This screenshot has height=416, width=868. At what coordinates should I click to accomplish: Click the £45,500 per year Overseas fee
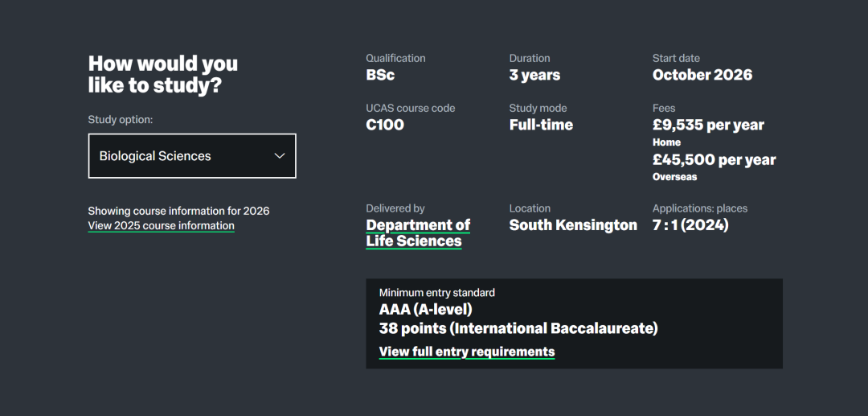pyautogui.click(x=714, y=160)
